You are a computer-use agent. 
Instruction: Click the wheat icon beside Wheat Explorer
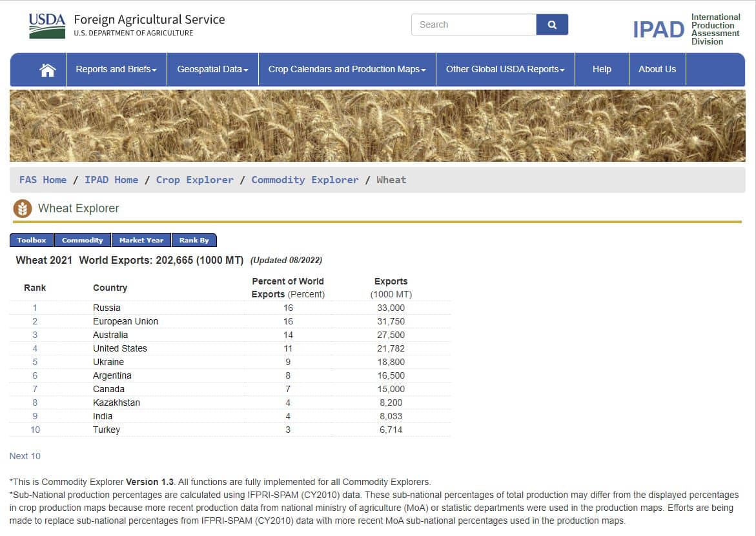coord(23,208)
